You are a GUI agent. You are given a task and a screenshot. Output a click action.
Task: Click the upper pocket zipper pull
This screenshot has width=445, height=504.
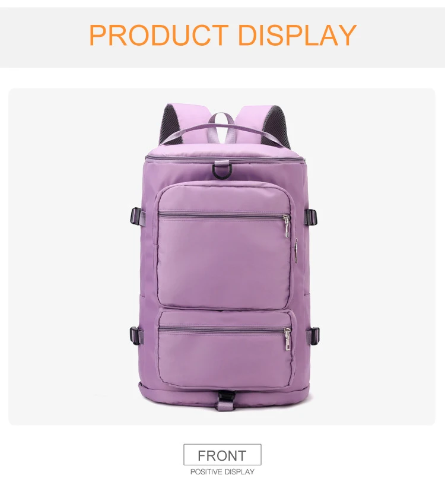tap(286, 226)
